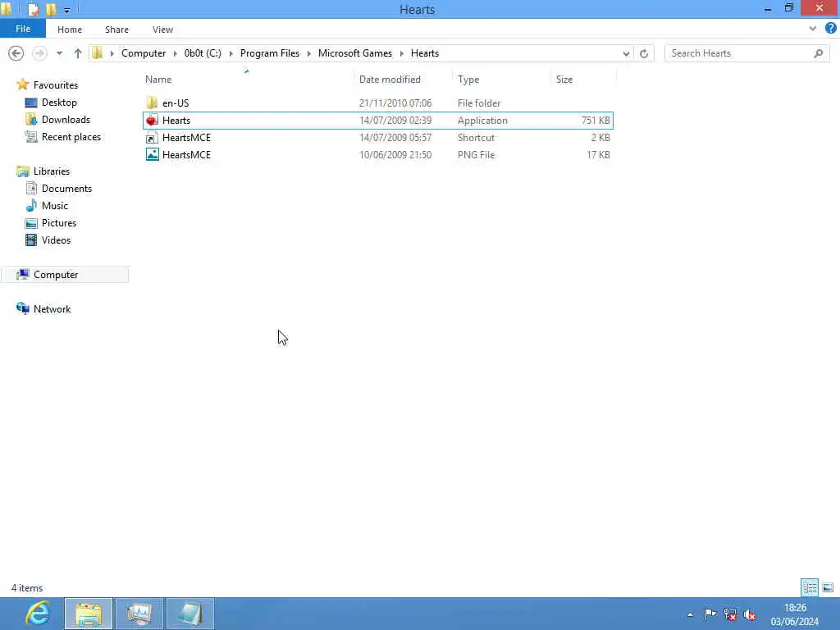Viewport: 840px width, 630px height.
Task: Open the Task Manager taskbar icon
Action: click(139, 614)
